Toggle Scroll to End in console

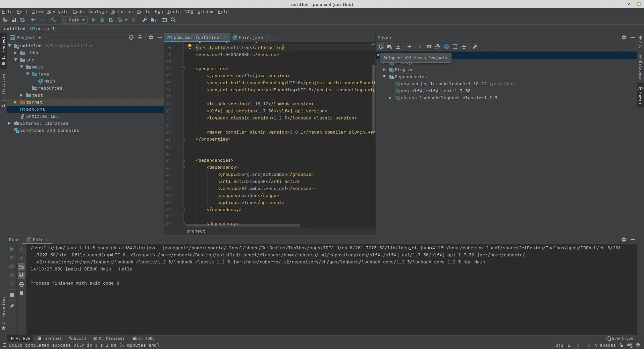coord(21,276)
